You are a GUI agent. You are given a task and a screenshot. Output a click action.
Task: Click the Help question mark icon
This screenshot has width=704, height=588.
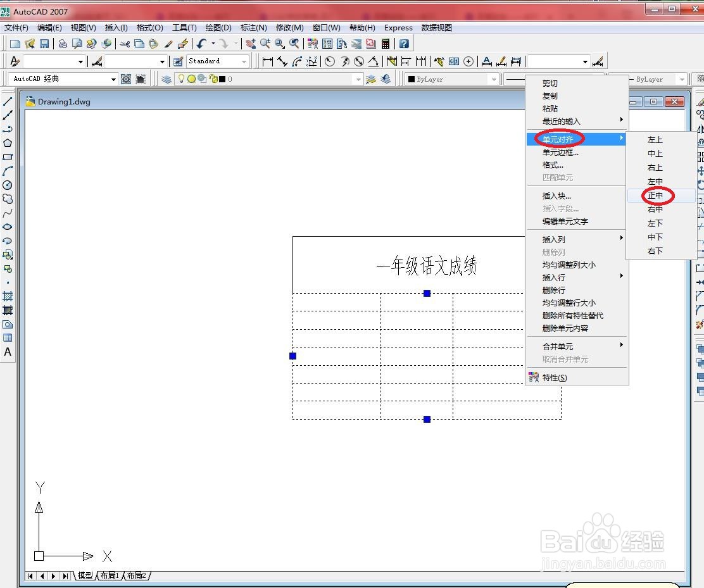coord(404,44)
